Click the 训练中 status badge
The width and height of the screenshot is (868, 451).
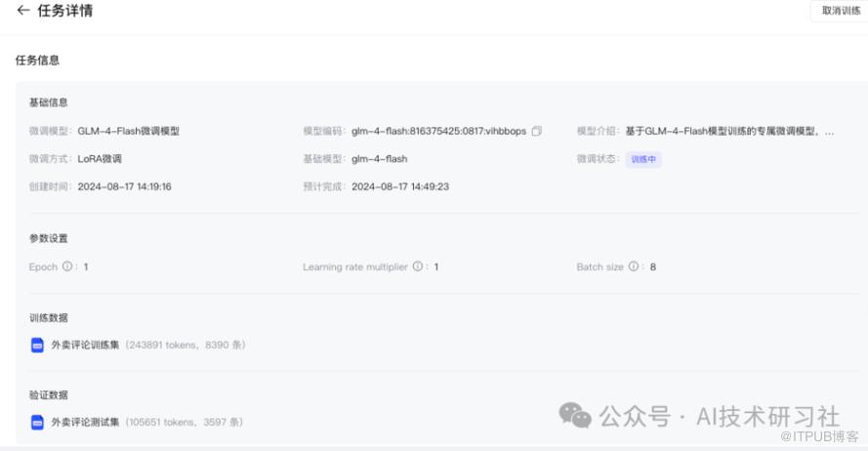coord(643,159)
